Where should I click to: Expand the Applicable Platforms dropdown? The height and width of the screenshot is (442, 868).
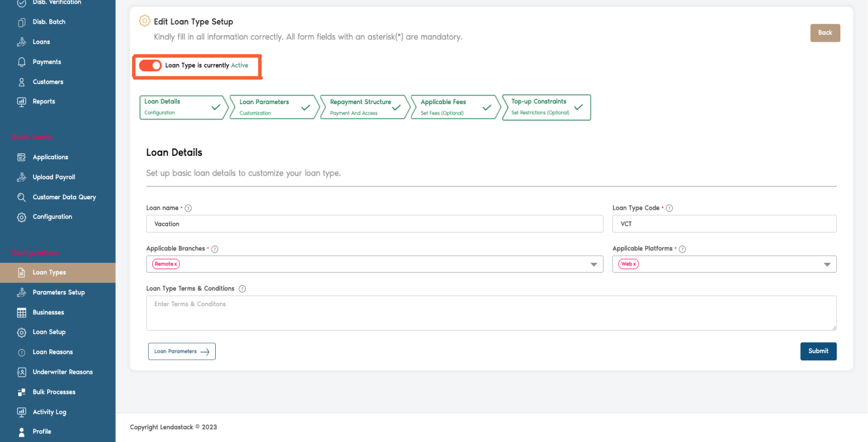(827, 264)
